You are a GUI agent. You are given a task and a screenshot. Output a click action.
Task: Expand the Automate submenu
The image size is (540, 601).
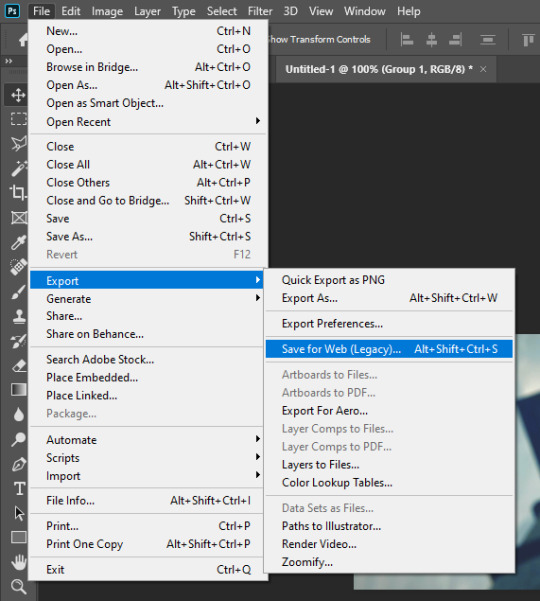coord(147,439)
